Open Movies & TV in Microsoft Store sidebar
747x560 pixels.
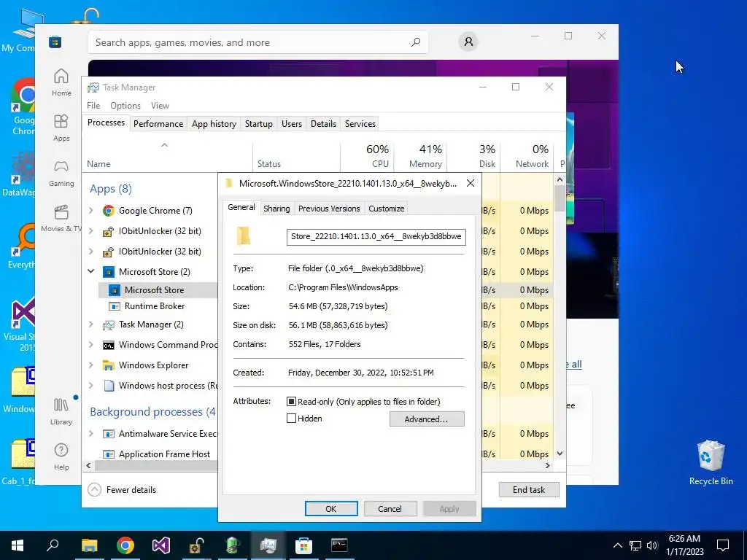(61, 218)
